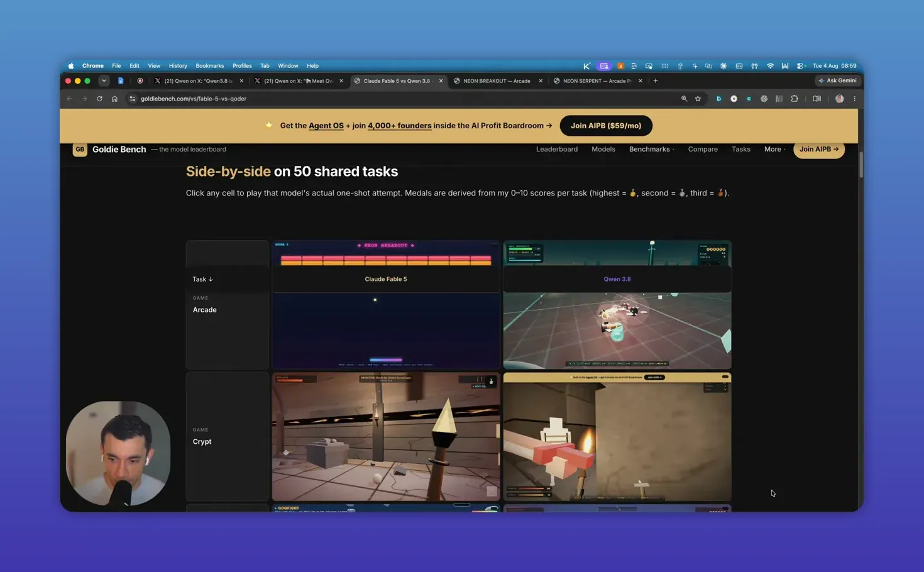Sort the table by the Task column
The image size is (924, 572).
[x=202, y=279]
